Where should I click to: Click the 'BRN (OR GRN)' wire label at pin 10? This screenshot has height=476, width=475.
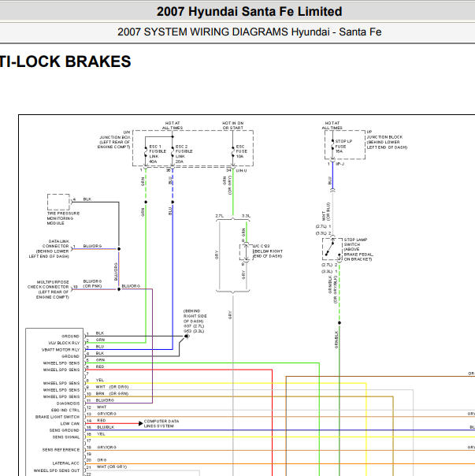tap(112, 394)
